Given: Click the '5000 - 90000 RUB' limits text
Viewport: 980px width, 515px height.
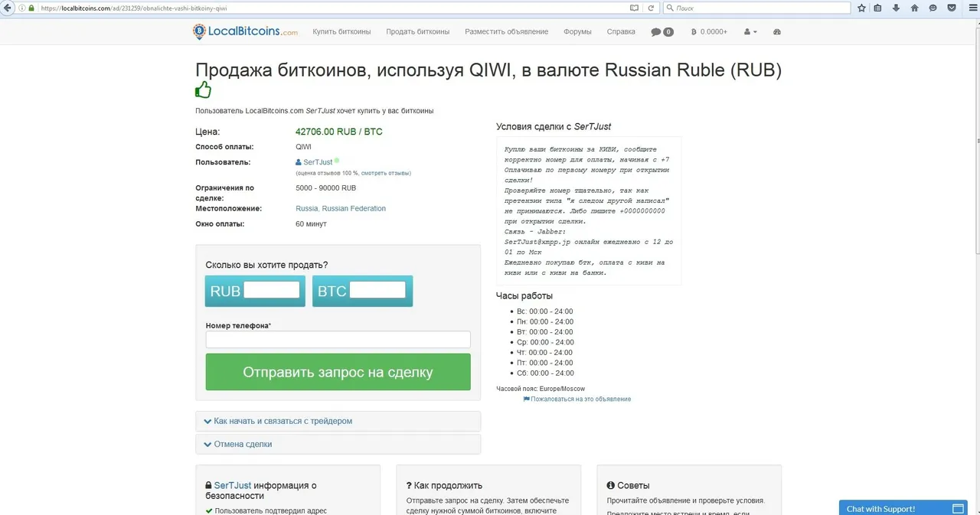Looking at the screenshot, I should (325, 187).
